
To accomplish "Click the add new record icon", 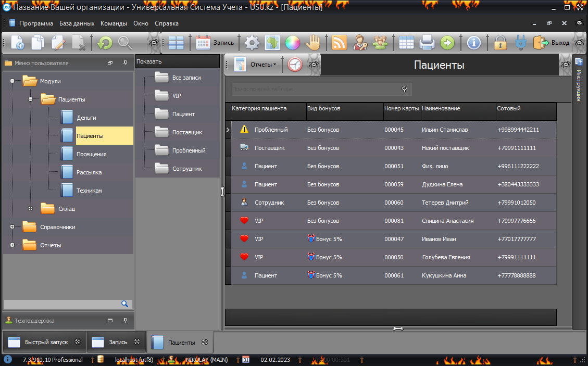I will click(x=17, y=43).
